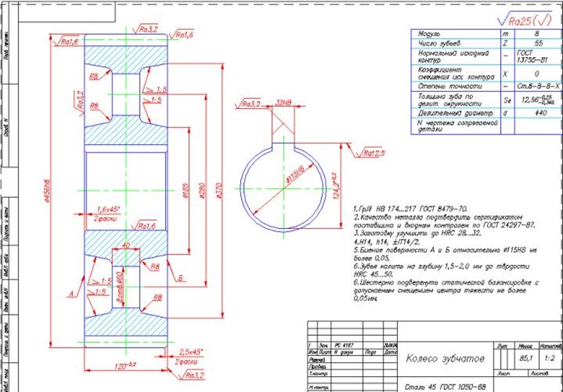Click the teeth count value 55 in the table
The width and height of the screenshot is (563, 392).
tap(538, 43)
